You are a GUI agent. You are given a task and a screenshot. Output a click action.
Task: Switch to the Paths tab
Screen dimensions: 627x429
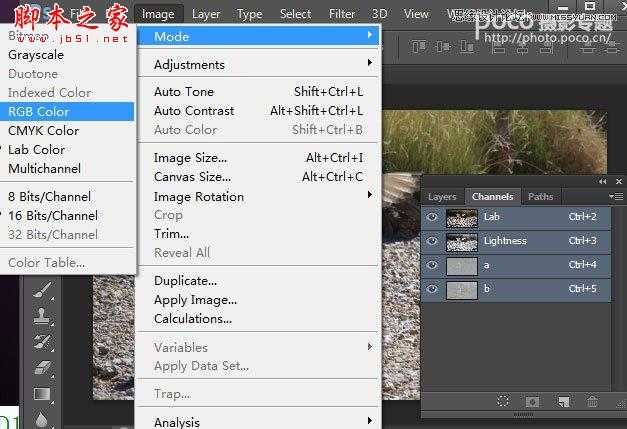point(541,197)
